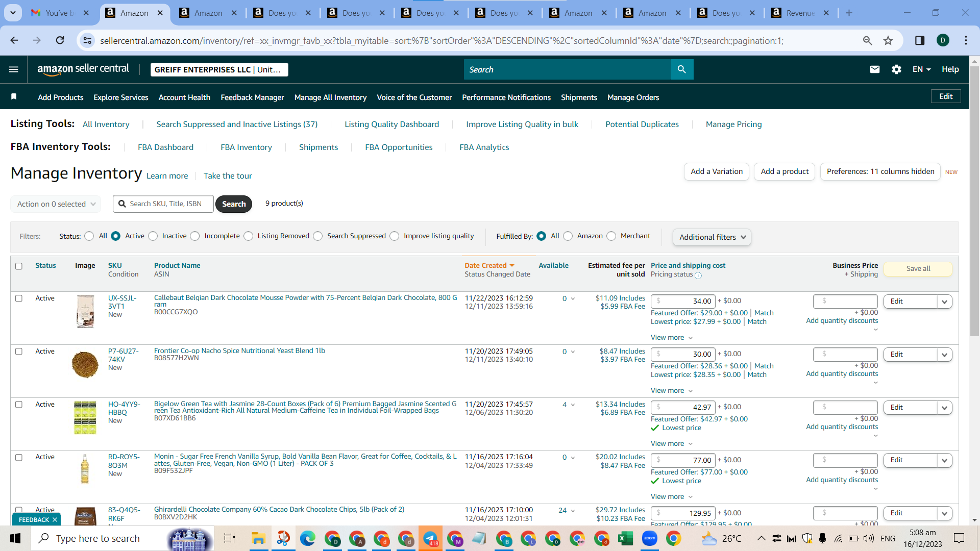Open the EN language dropdown
Image resolution: width=980 pixels, height=551 pixels.
(922, 69)
